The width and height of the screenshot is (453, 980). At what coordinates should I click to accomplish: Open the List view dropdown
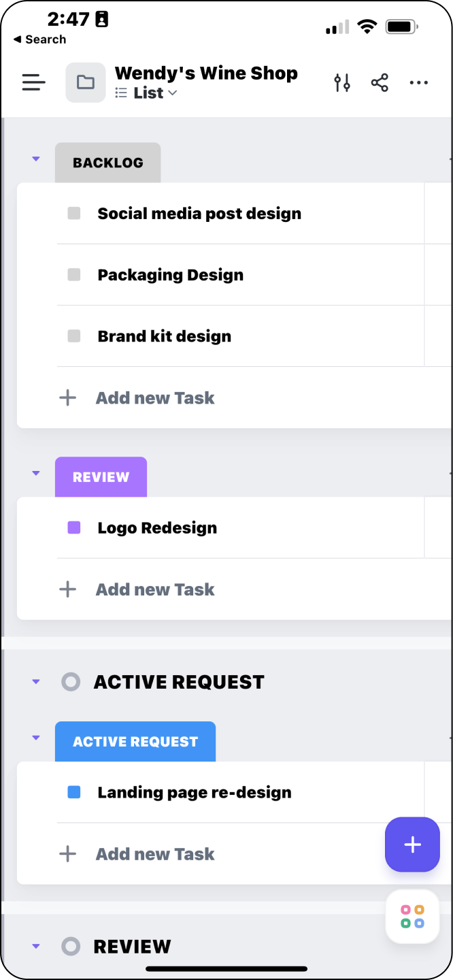pos(146,93)
